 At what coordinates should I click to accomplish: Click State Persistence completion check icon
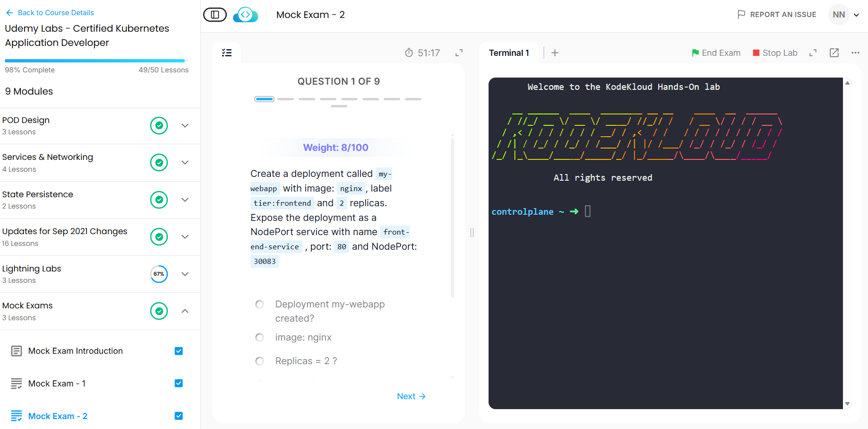159,200
